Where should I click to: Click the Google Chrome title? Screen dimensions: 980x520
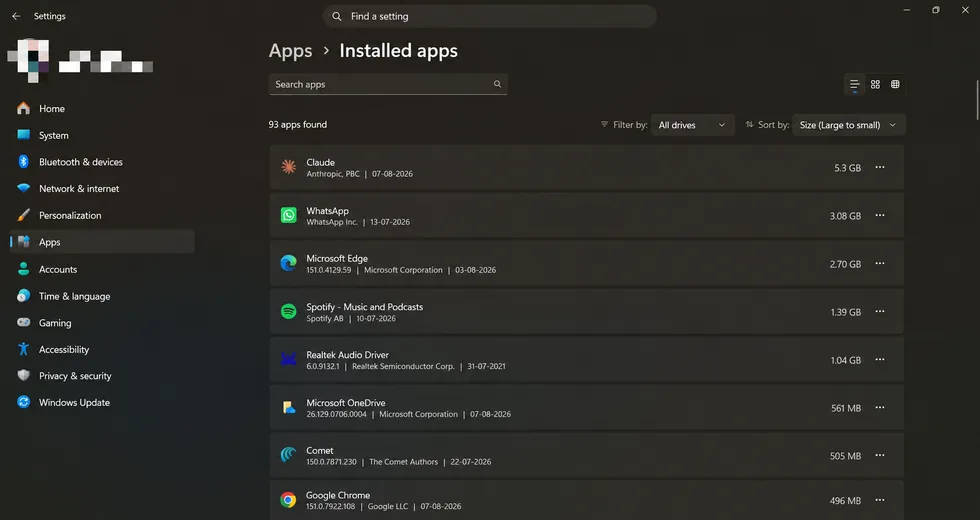[338, 495]
